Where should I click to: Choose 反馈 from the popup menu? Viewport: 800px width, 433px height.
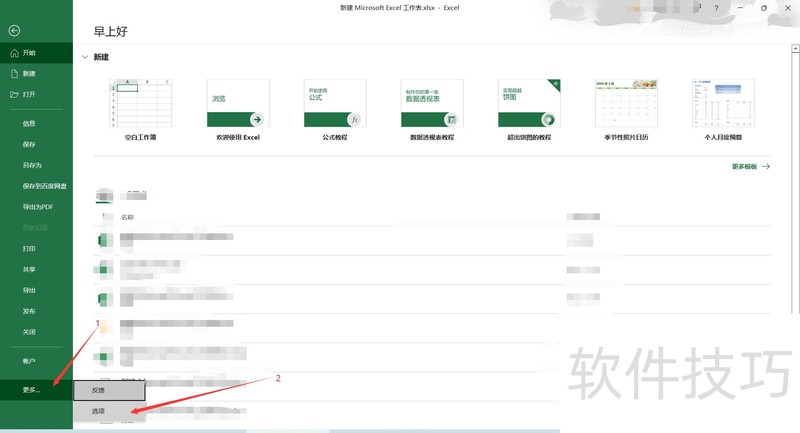(x=110, y=390)
